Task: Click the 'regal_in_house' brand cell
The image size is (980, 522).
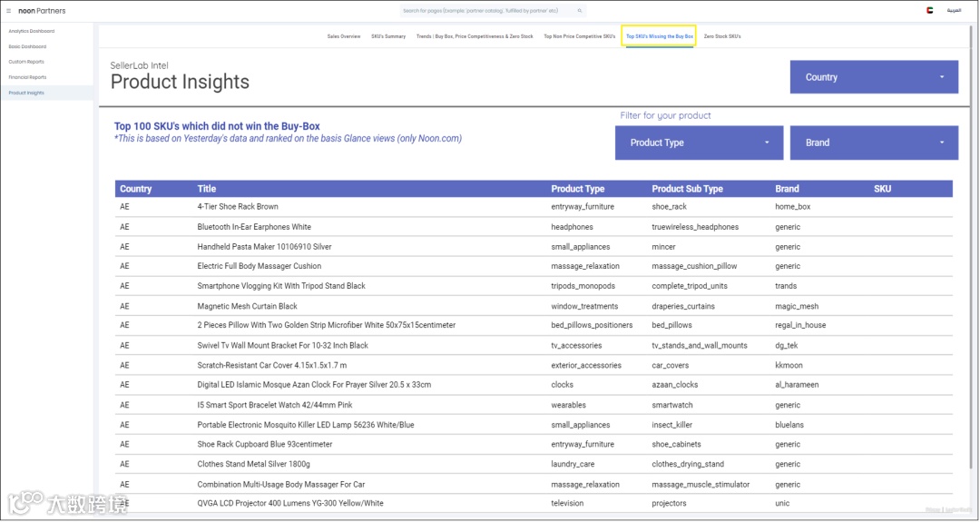Action: tap(800, 325)
